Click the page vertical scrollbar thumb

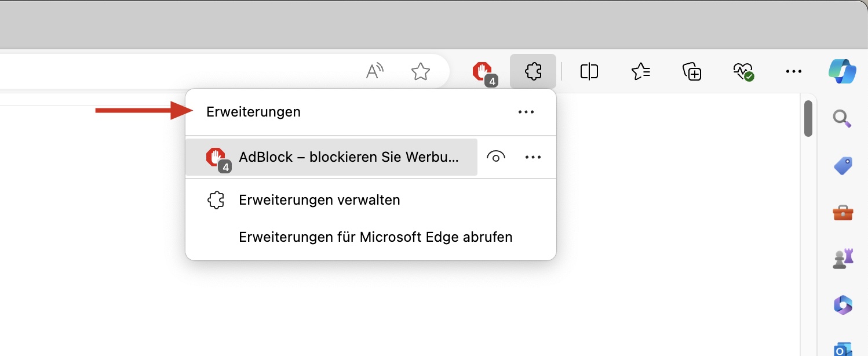808,119
